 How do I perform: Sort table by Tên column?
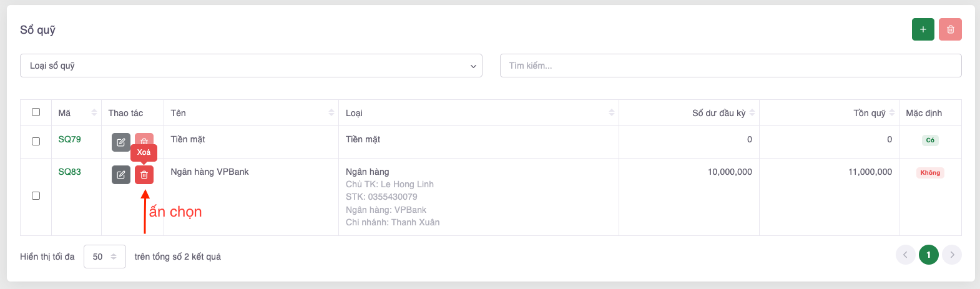(331, 113)
